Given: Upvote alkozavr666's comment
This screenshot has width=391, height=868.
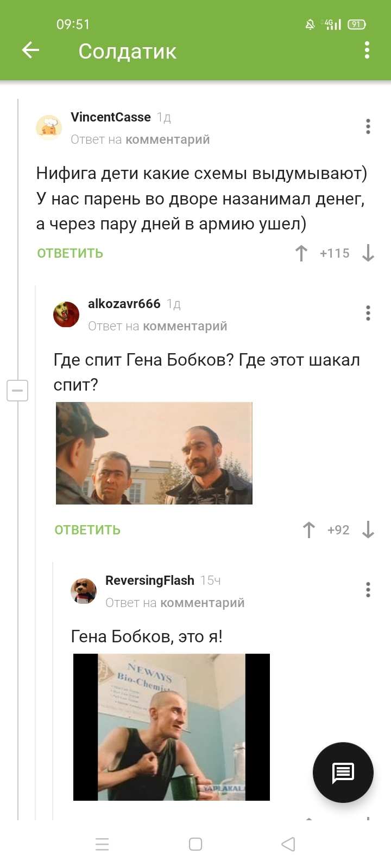Looking at the screenshot, I should pos(309,530).
